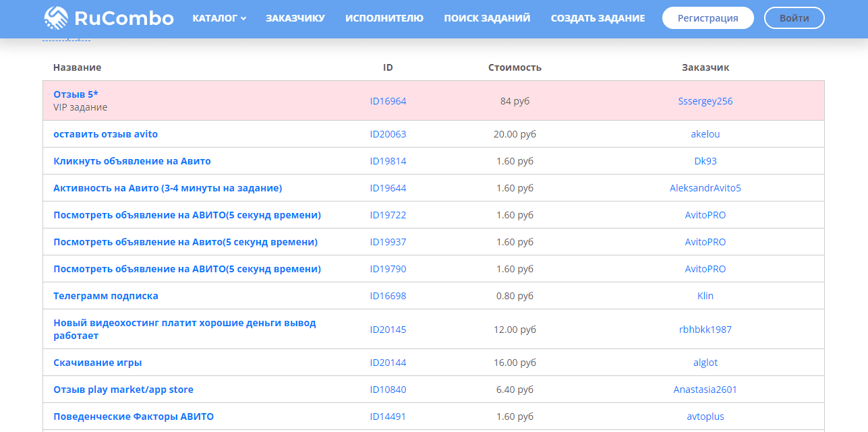Image resolution: width=868 pixels, height=432 pixels.
Task: Click the RuCombo handshake logo
Action: [54, 18]
